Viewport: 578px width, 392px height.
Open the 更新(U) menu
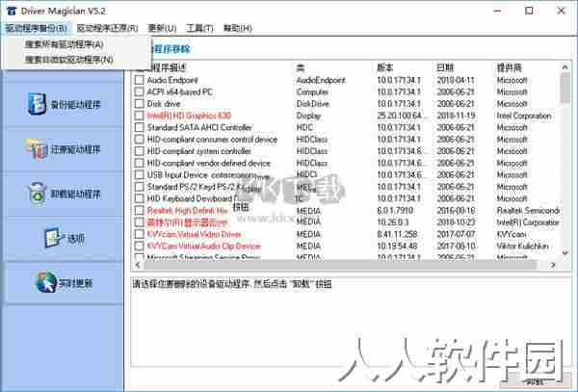[x=162, y=28]
